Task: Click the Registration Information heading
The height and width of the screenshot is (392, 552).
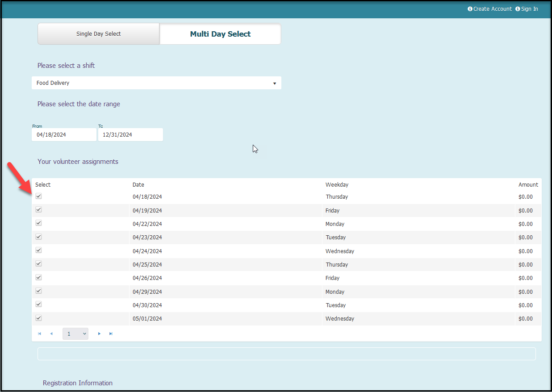Action: pyautogui.click(x=78, y=383)
